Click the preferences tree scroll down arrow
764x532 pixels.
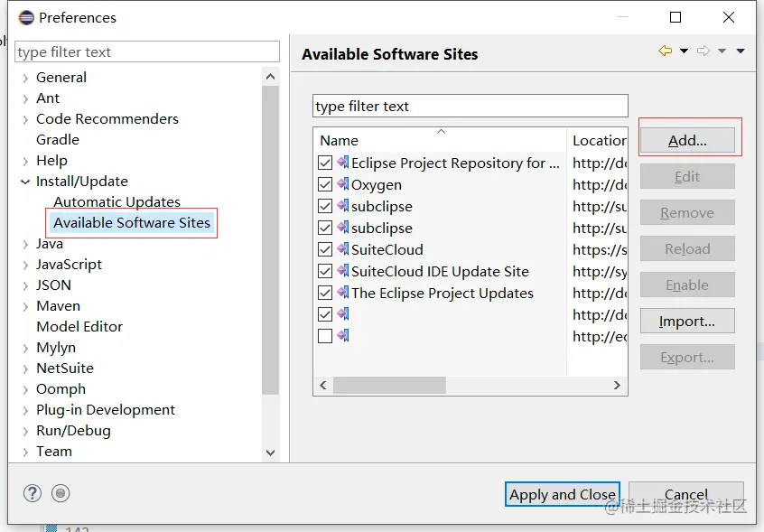click(270, 453)
